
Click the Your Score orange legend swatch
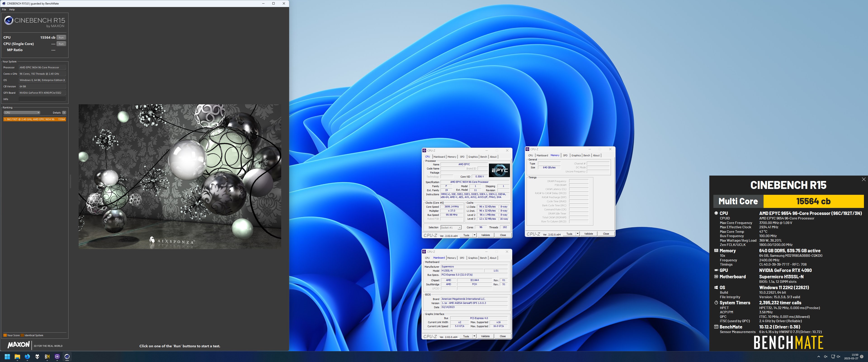coord(5,335)
